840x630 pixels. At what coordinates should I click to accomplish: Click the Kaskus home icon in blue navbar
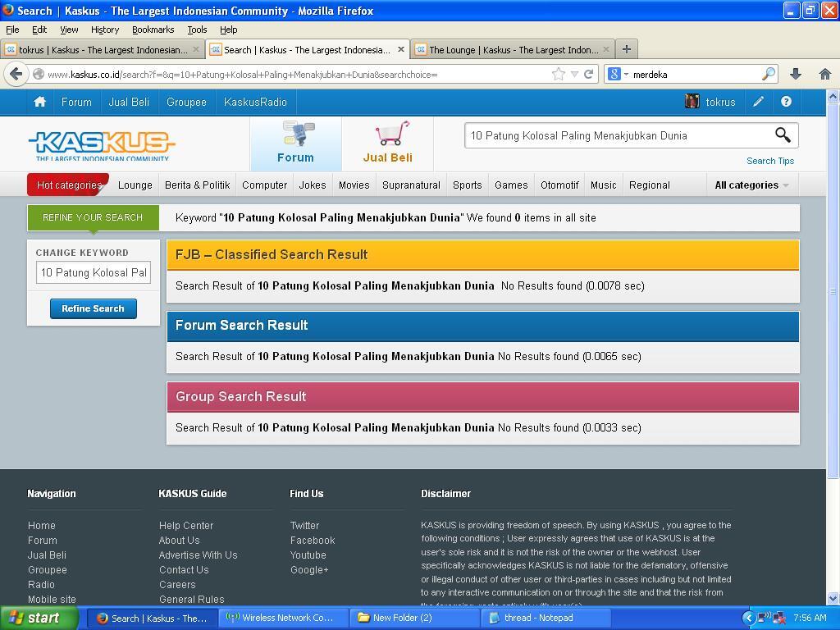tap(39, 102)
